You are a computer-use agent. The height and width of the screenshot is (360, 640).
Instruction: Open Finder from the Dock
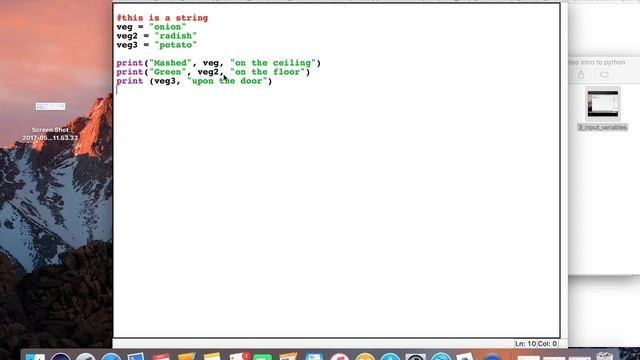[x=35, y=356]
